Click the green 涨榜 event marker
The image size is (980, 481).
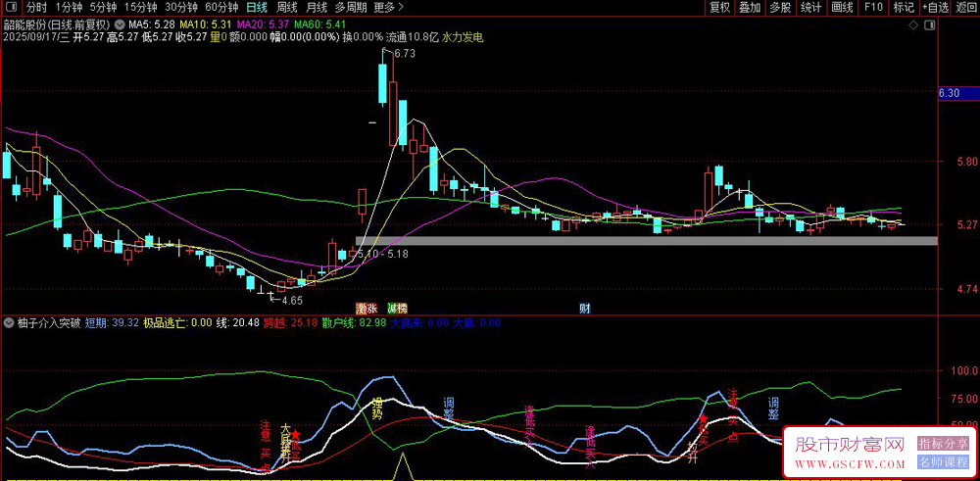click(x=397, y=309)
